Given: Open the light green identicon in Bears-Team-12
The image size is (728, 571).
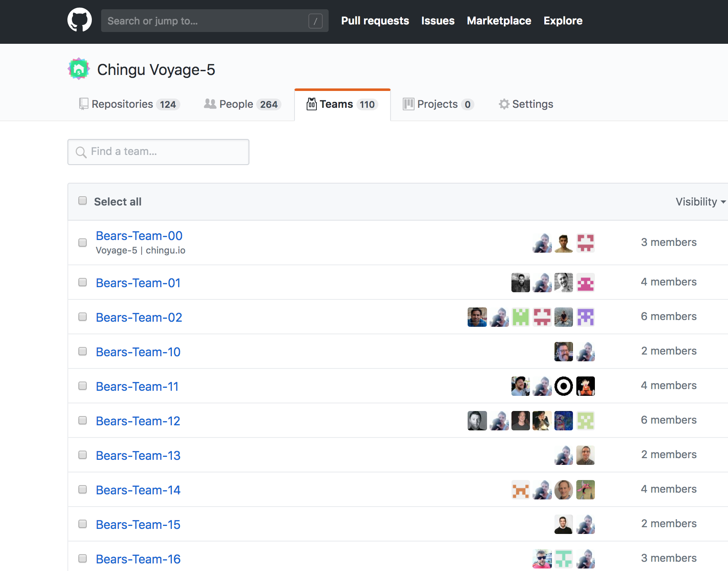Looking at the screenshot, I should pyautogui.click(x=586, y=421).
